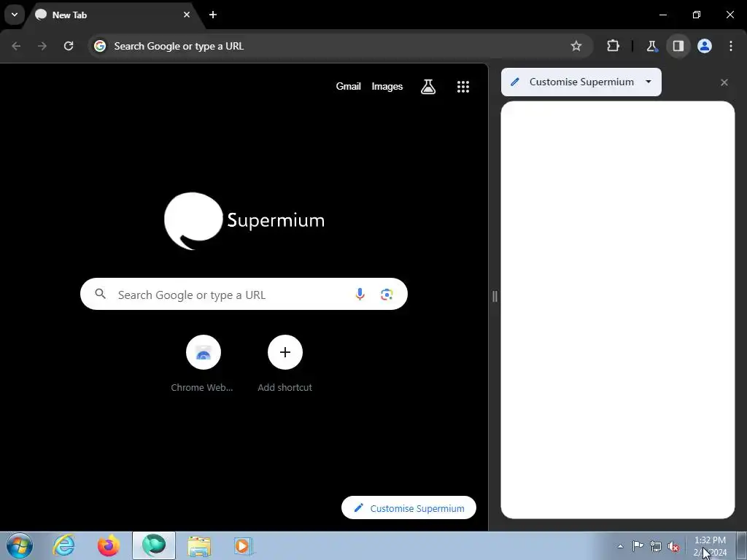Click the Supermium taskbar button
The width and height of the screenshot is (747, 560).
pyautogui.click(x=154, y=545)
